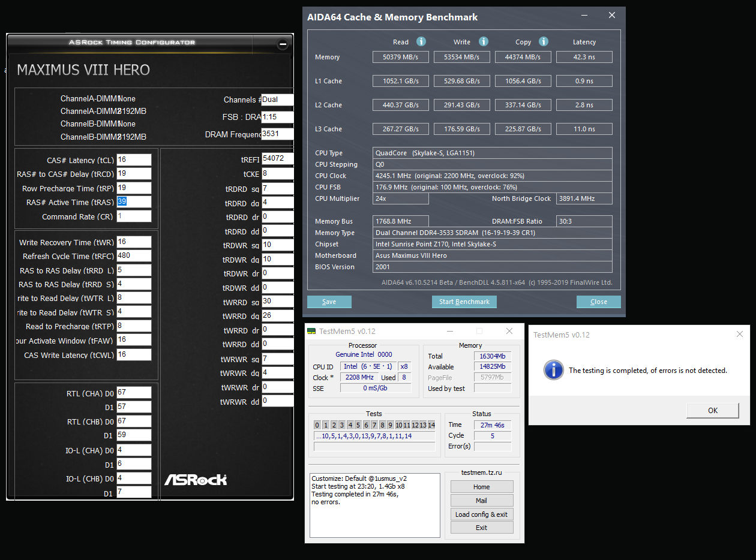Click the tRRD_L value field
Viewport: 756px width, 560px height.
coord(134,270)
